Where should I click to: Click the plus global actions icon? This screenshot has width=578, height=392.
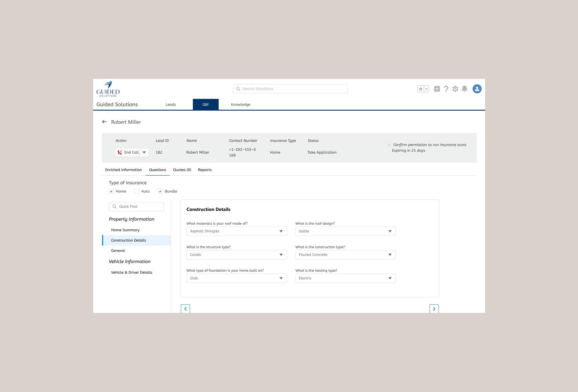(437, 89)
